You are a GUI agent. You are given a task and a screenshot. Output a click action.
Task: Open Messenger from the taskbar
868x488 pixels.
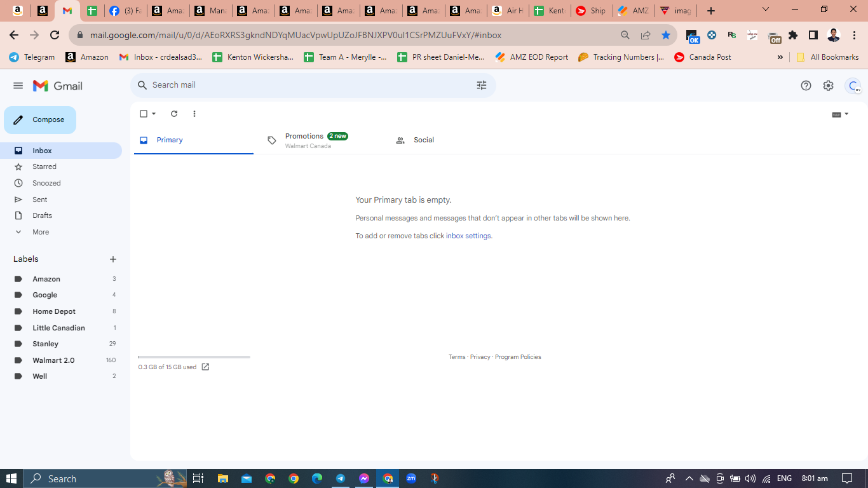(364, 478)
